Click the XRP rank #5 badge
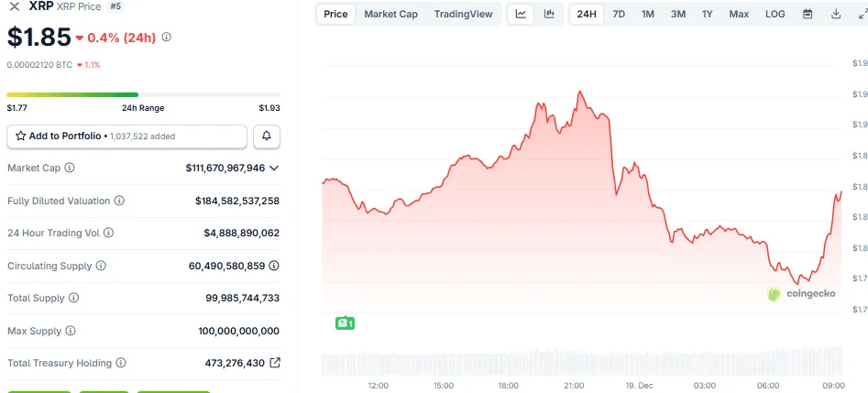Screen dimensions: 868x393 (x=115, y=6)
